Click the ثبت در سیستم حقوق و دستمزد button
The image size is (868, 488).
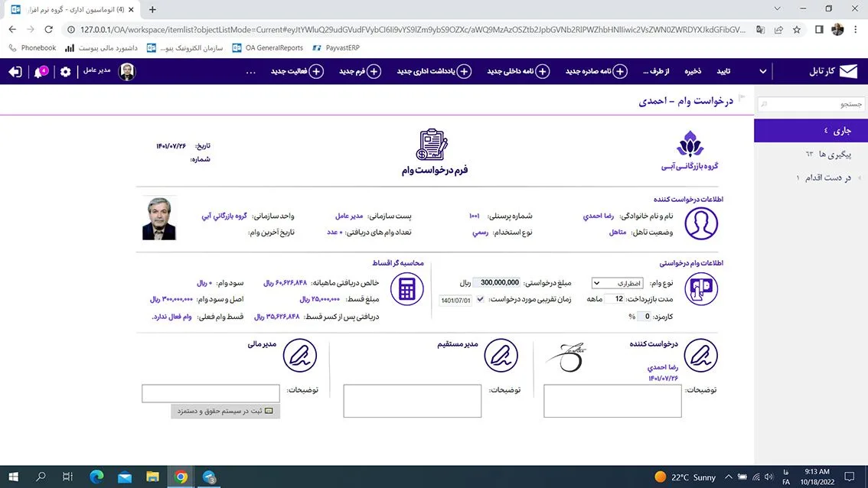(226, 412)
